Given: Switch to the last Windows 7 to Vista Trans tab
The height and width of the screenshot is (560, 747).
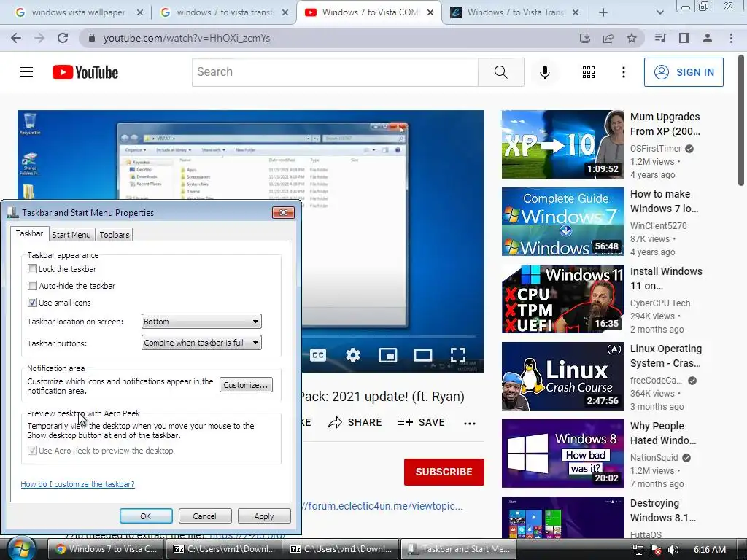Looking at the screenshot, I should point(514,12).
